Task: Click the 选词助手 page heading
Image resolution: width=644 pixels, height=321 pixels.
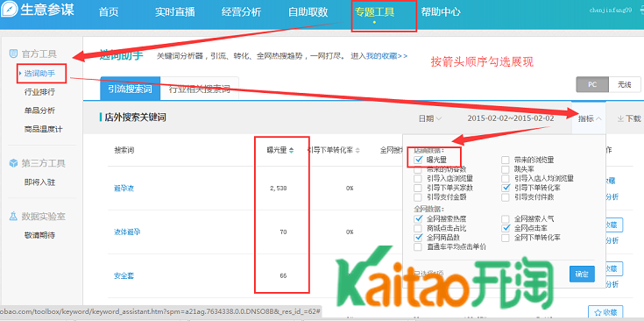Action: 122,54
